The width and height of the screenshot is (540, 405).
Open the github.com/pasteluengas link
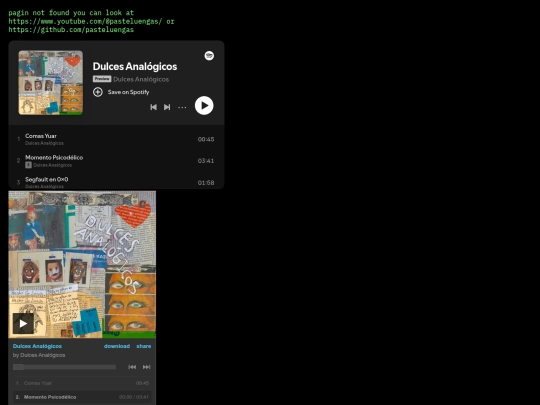pyautogui.click(x=71, y=30)
